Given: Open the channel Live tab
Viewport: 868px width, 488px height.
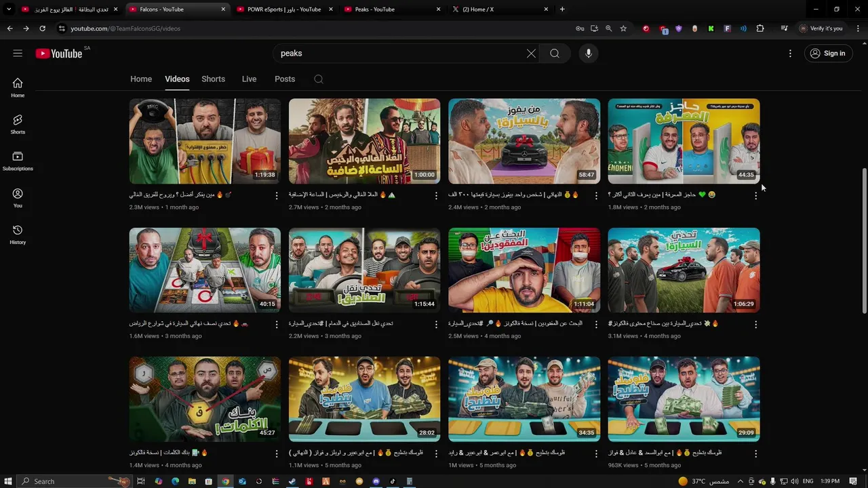Looking at the screenshot, I should click(249, 79).
